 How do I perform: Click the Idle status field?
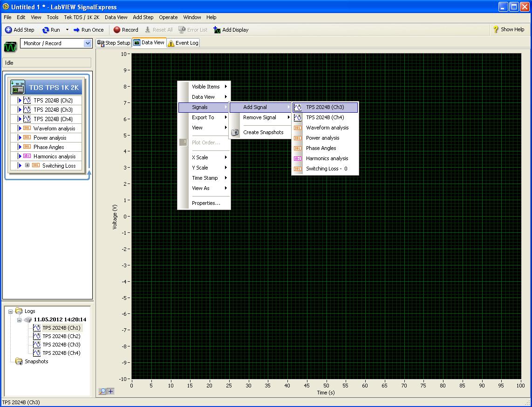(47, 63)
